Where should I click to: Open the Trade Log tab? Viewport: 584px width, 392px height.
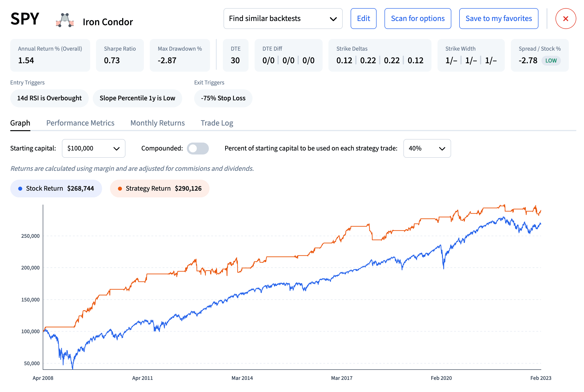(x=217, y=123)
